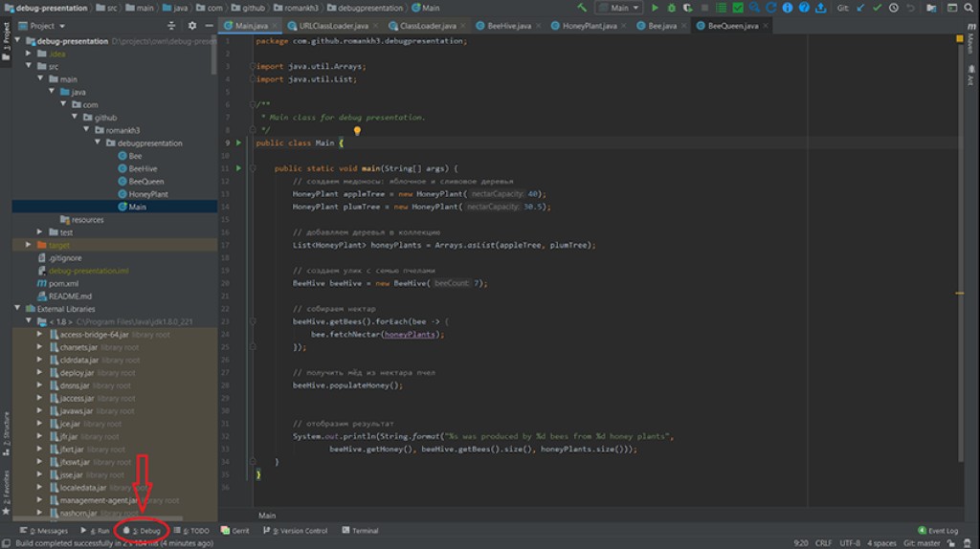The height and width of the screenshot is (549, 980).
Task: Switch to URLClassLoader.java tab
Action: [x=333, y=26]
